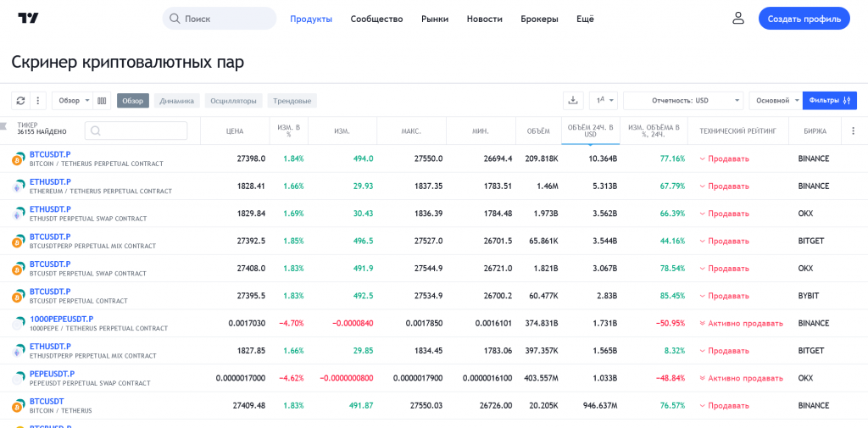868x428 pixels.
Task: Click the flag icon in the ticker header
Action: click(4, 127)
